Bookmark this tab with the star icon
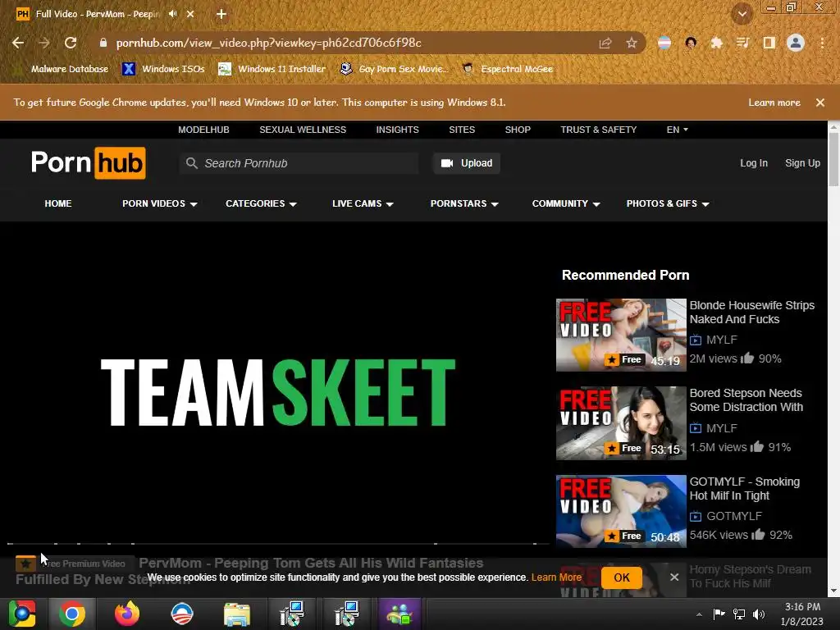Screen dimensions: 840x630 (632, 43)
